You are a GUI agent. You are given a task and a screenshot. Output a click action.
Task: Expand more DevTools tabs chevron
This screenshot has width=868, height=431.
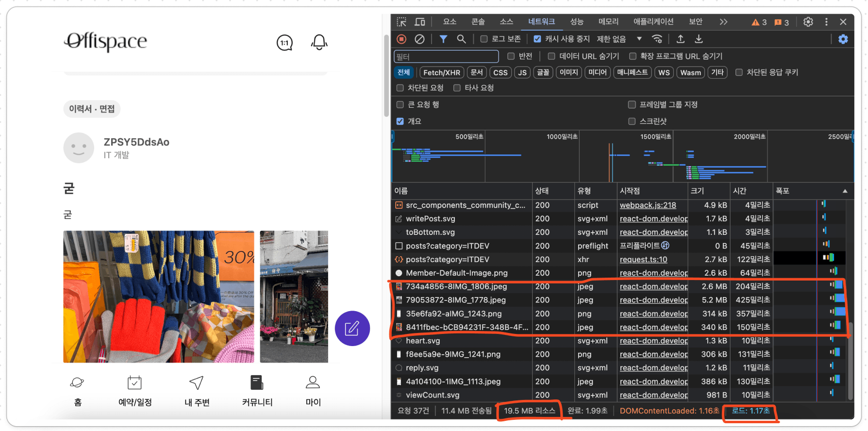(x=723, y=22)
